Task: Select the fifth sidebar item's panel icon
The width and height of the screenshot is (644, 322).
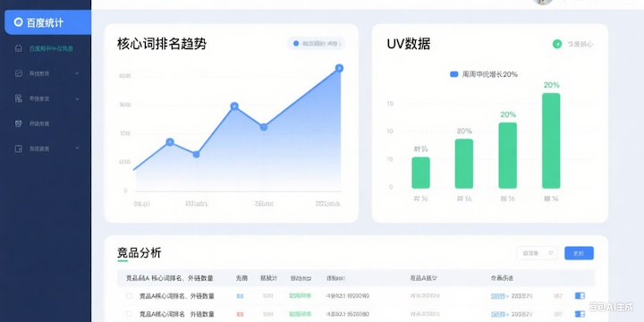Action: tap(19, 148)
